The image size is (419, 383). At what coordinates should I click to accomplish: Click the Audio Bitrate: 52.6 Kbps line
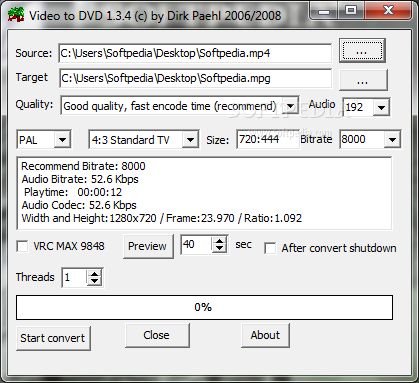click(80, 179)
